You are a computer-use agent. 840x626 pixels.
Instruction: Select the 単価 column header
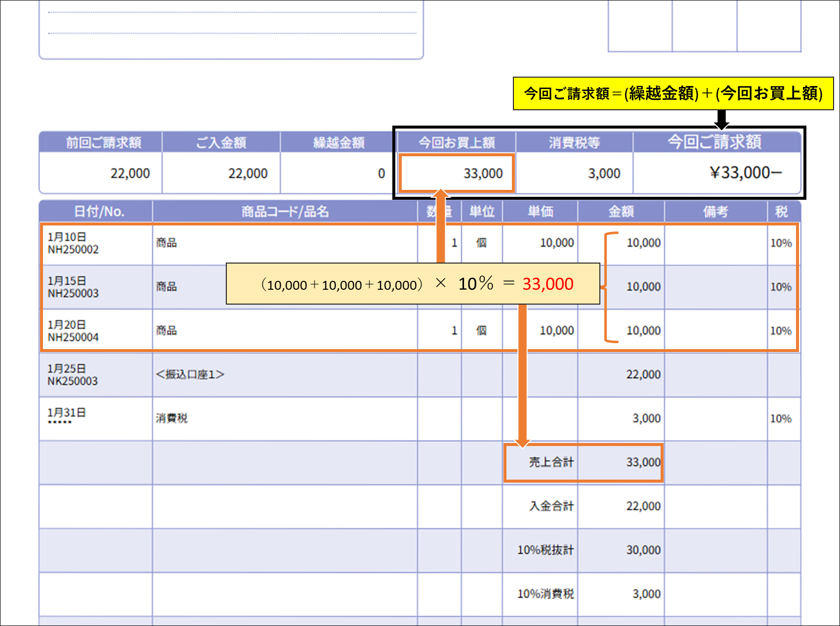(540, 212)
